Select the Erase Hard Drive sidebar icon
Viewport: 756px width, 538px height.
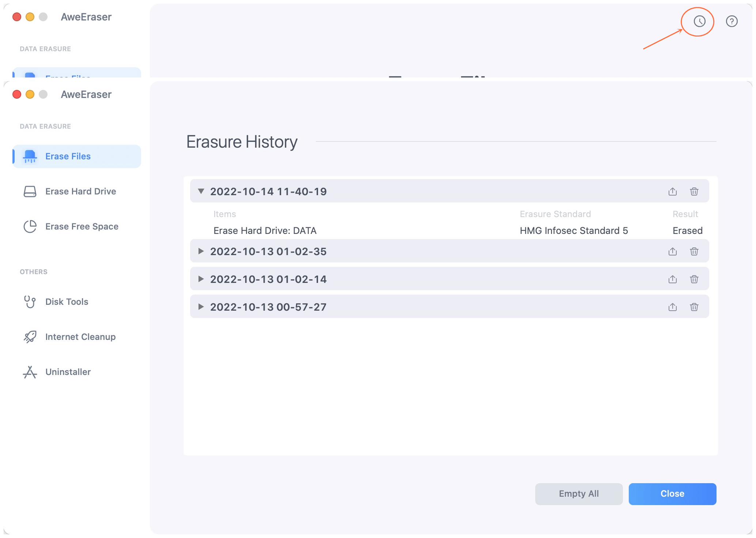pyautogui.click(x=30, y=191)
